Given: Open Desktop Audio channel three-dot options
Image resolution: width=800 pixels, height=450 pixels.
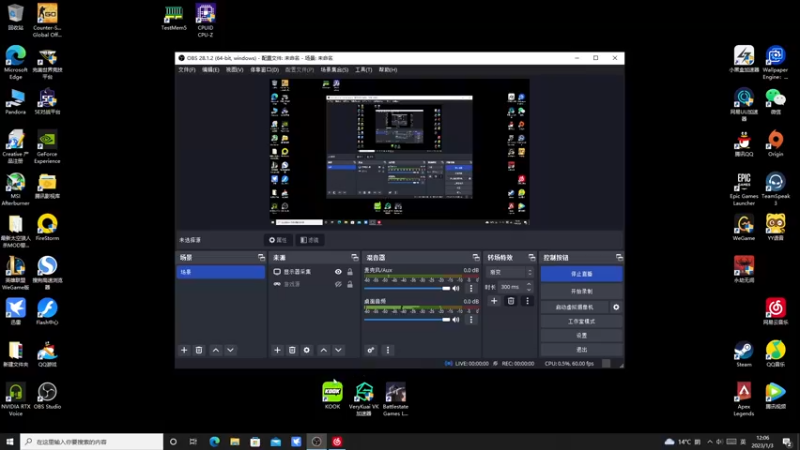Looking at the screenshot, I should [x=471, y=320].
